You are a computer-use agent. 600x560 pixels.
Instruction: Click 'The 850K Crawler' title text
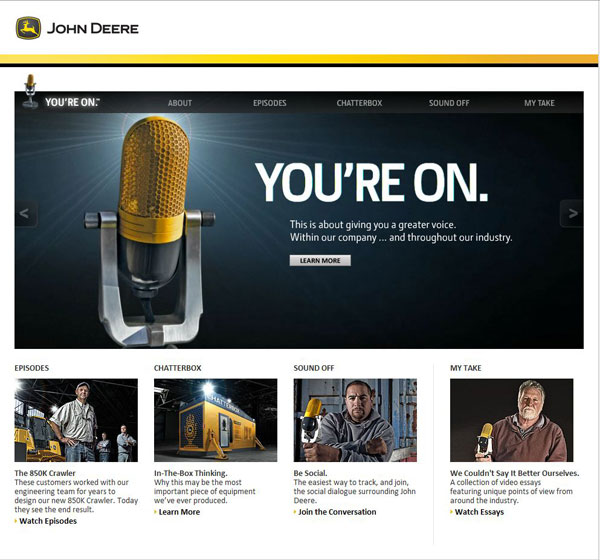pos(45,473)
